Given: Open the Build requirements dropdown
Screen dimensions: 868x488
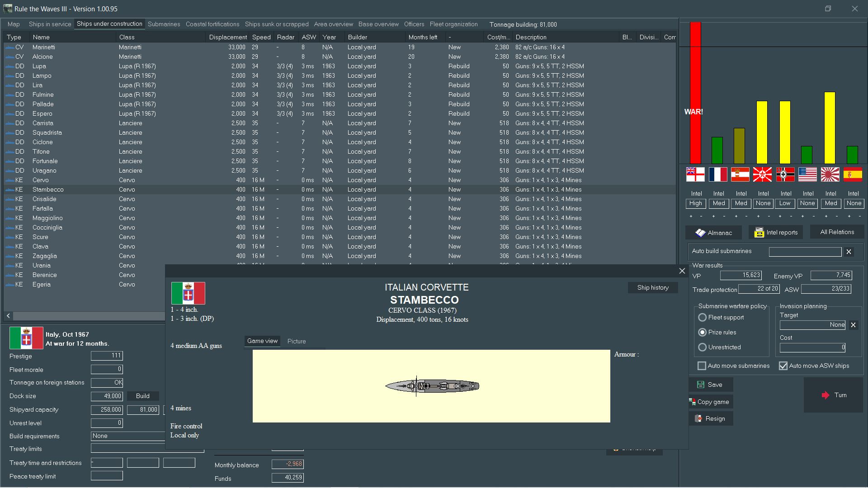Looking at the screenshot, I should [x=127, y=436].
